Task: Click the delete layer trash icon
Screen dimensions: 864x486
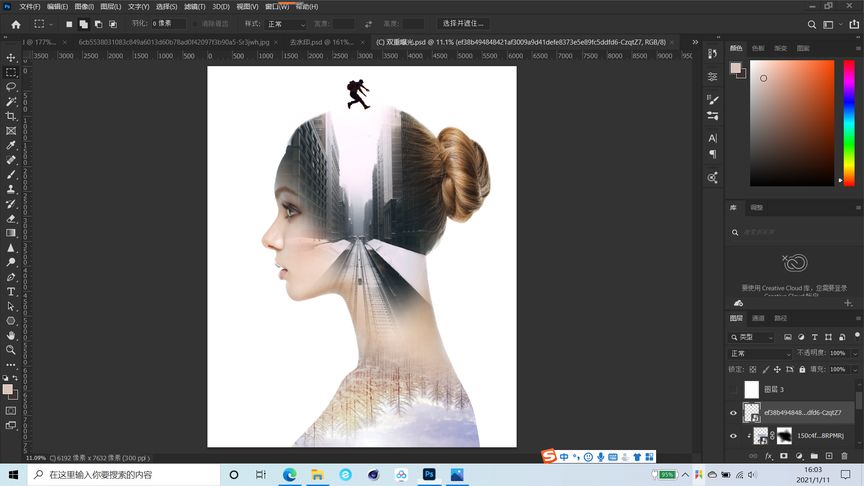Action: pos(846,456)
